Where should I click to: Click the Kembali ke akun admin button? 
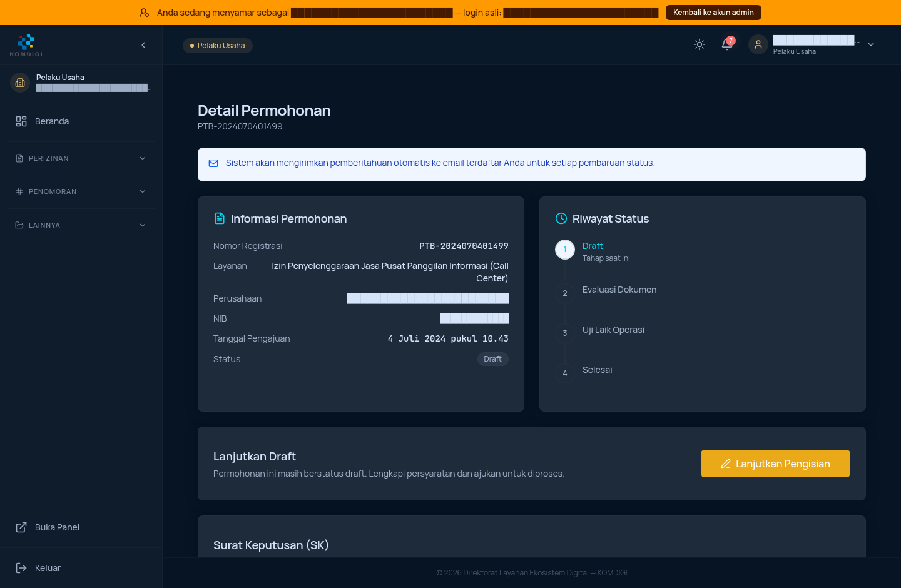point(713,13)
